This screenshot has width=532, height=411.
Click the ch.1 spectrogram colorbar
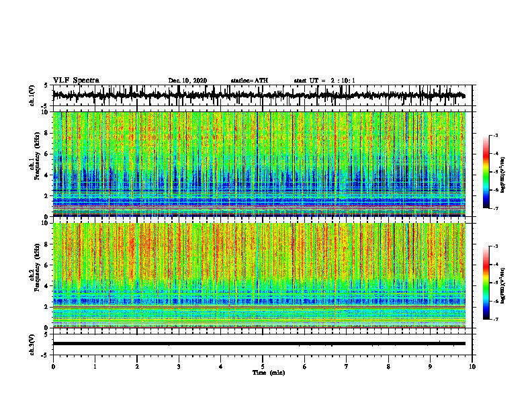486,172
